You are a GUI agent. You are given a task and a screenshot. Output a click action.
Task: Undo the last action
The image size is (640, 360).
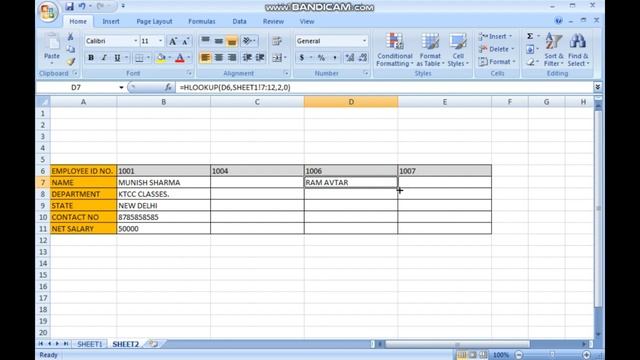coord(82,6)
